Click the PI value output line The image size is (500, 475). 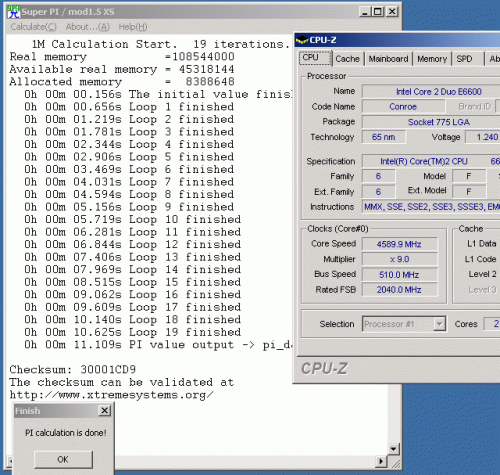point(158,345)
